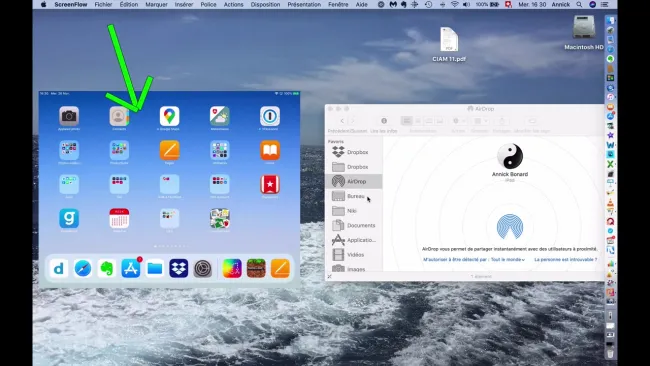Open the colorful rainbow app in iPad dock

(232, 269)
